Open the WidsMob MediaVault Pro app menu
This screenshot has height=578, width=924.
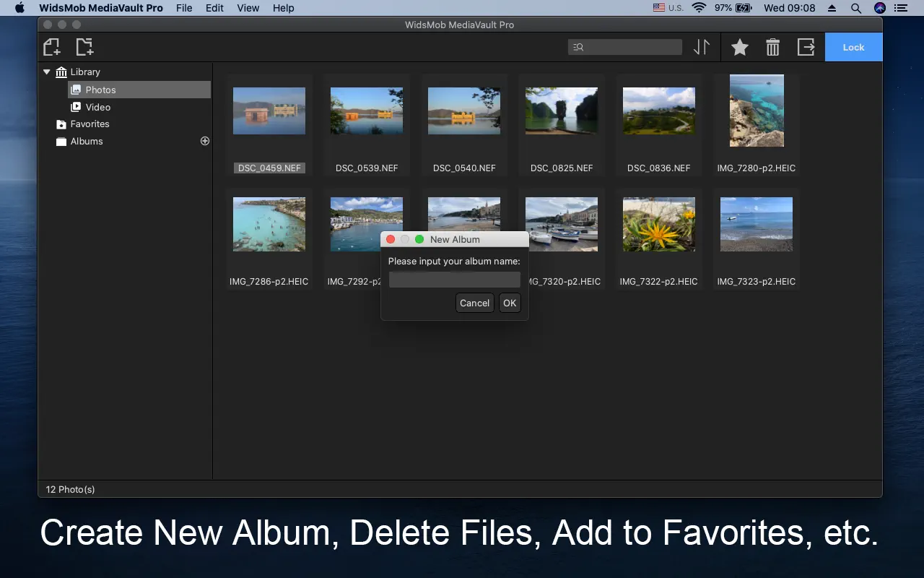101,8
